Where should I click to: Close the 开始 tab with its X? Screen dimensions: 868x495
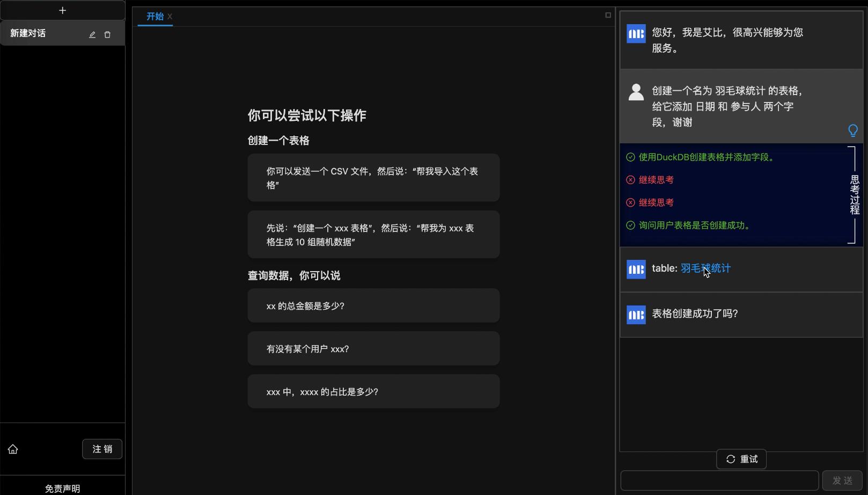(x=170, y=17)
